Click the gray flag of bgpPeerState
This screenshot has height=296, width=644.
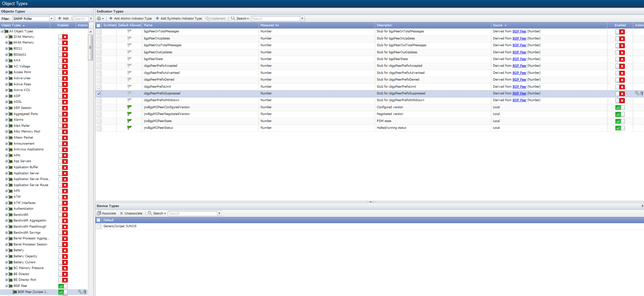(129, 59)
